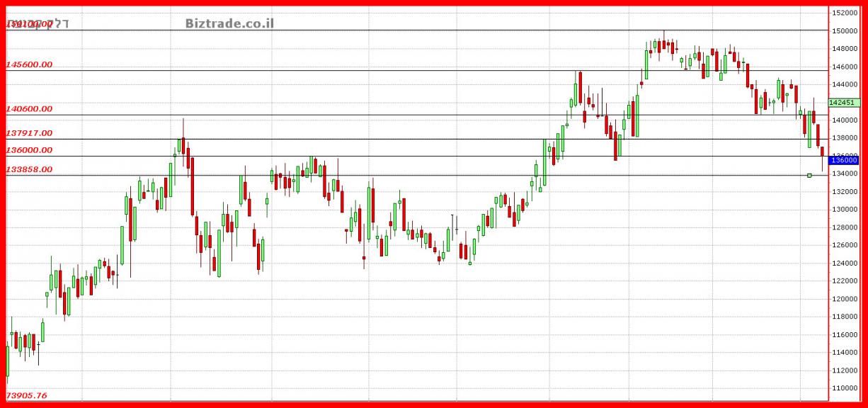Click the 120000 value on the price axis
Image resolution: width=868 pixels, height=408 pixels.
845,299
